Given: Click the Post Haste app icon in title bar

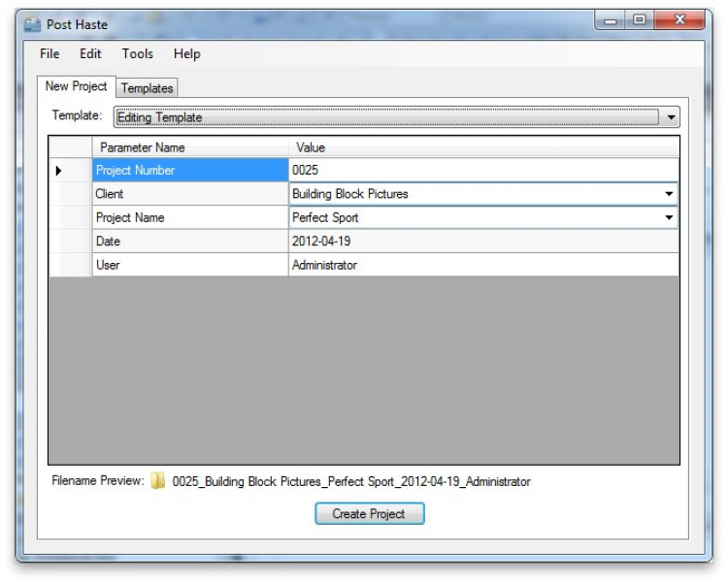Looking at the screenshot, I should coord(32,24).
